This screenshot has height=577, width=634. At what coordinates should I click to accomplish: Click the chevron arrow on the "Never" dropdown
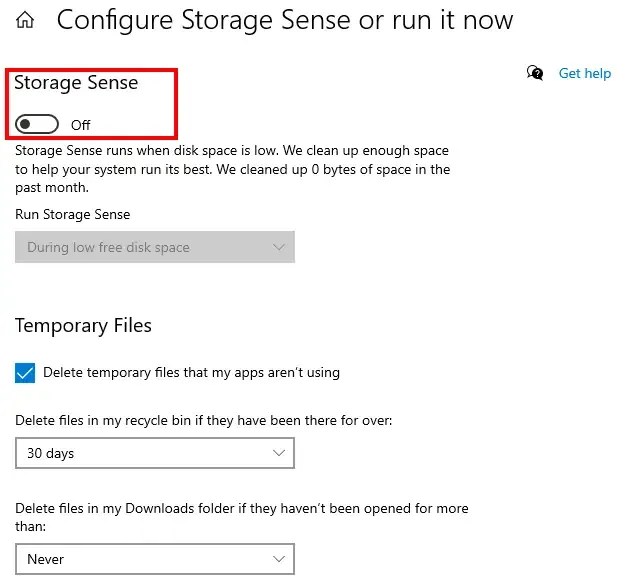(x=278, y=559)
